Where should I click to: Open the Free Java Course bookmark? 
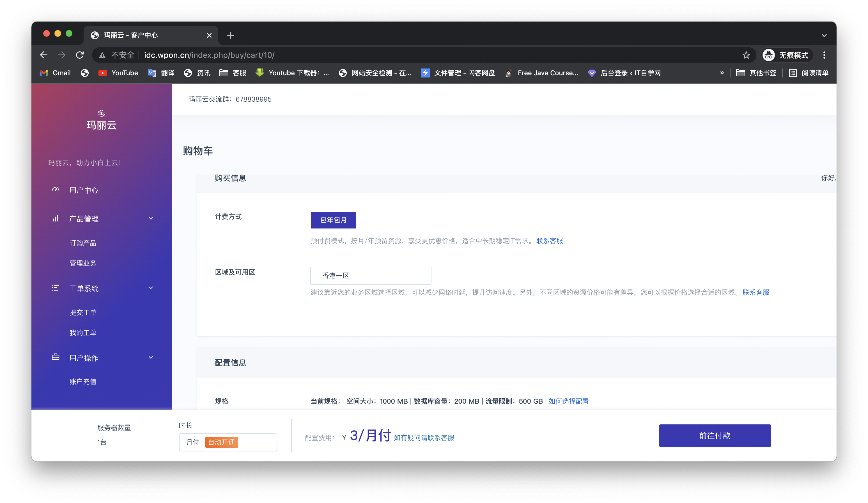pos(541,73)
